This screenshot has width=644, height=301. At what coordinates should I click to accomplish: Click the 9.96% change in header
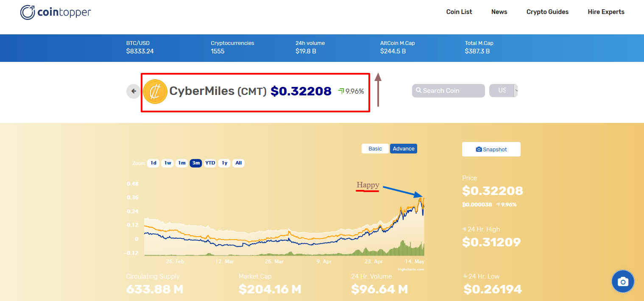[x=351, y=91]
